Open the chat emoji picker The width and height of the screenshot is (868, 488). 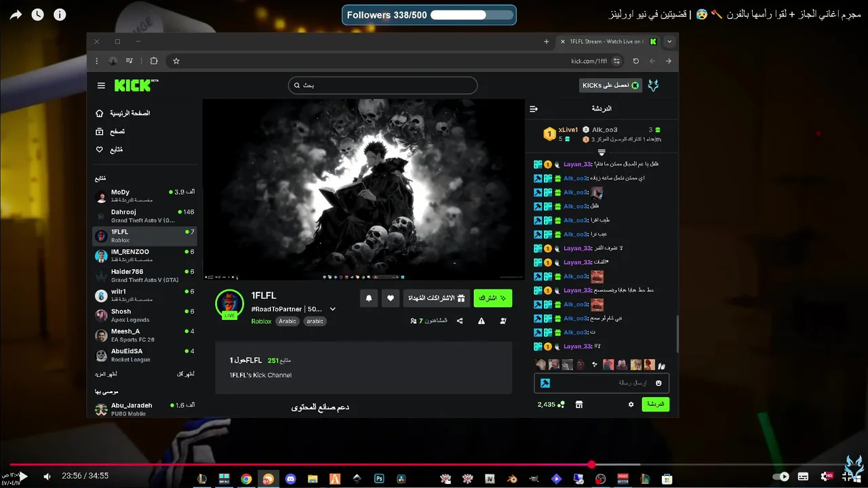pos(658,383)
